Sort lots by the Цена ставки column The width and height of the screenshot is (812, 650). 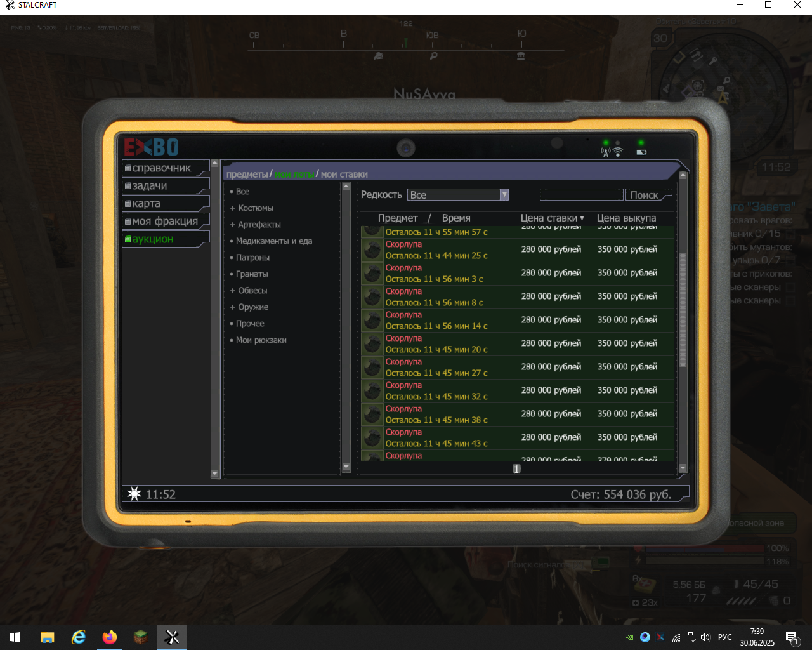point(553,218)
